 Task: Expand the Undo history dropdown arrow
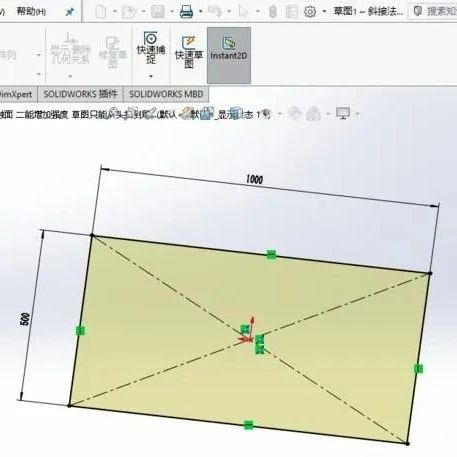(x=230, y=12)
